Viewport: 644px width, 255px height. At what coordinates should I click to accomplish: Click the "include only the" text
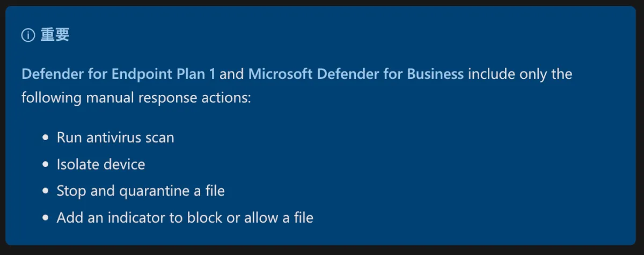coord(520,74)
